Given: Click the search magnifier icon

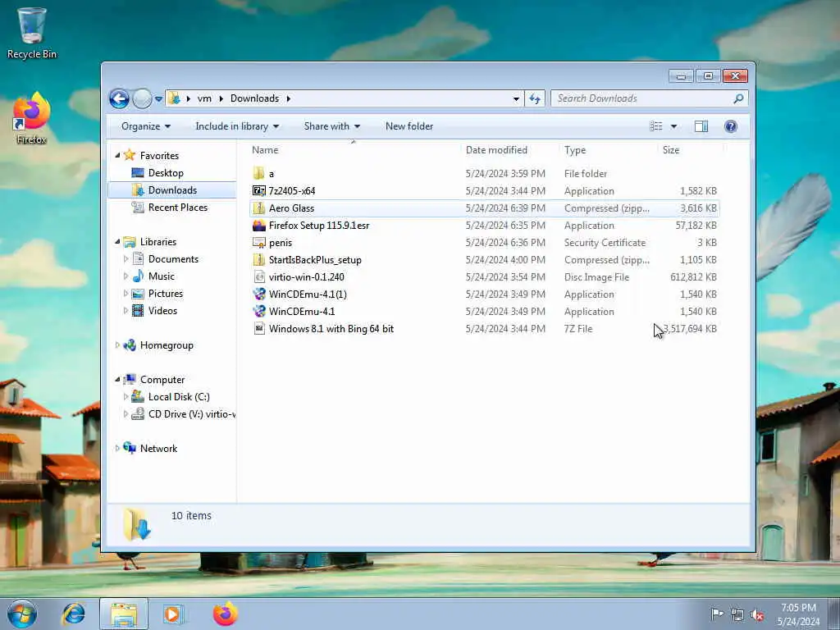Looking at the screenshot, I should (x=739, y=98).
